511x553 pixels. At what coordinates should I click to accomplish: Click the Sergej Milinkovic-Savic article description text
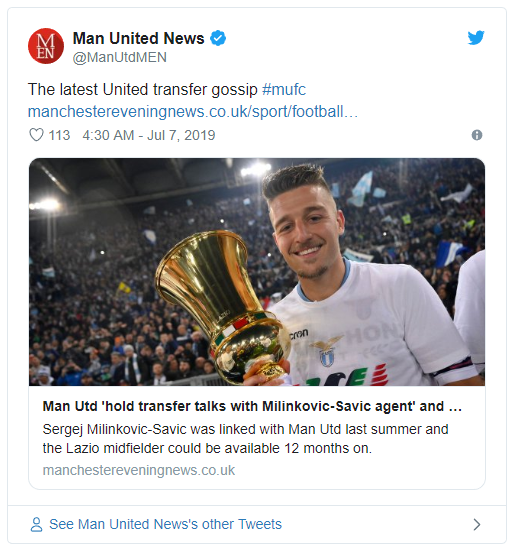pyautogui.click(x=245, y=439)
